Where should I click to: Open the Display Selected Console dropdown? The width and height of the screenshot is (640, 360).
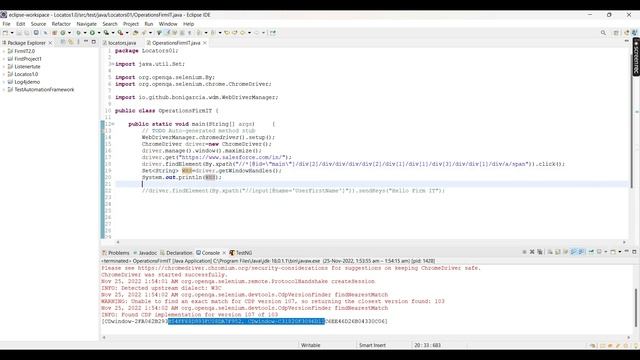point(606,252)
